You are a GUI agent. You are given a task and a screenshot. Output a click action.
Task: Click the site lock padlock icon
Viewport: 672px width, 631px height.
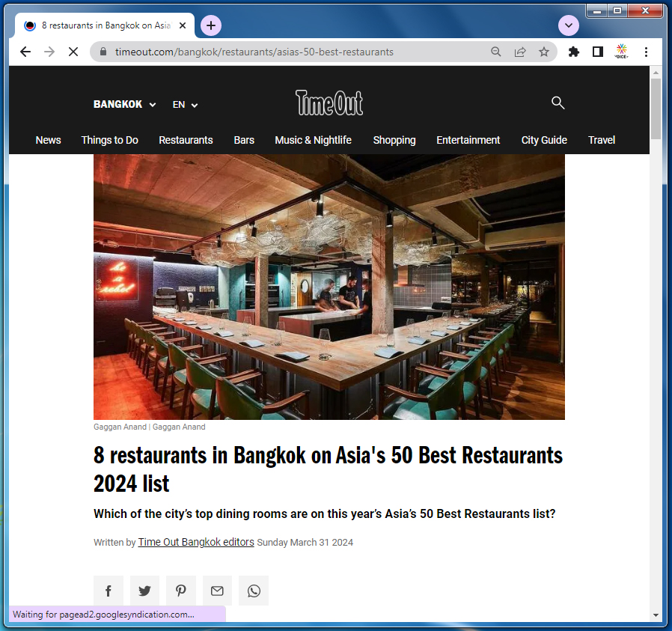[103, 52]
